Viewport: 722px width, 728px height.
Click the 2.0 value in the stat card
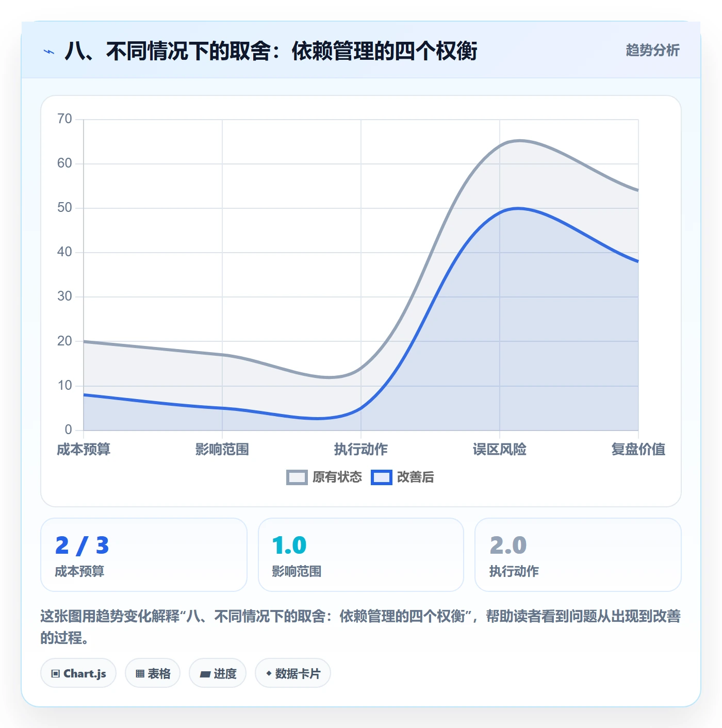[508, 545]
